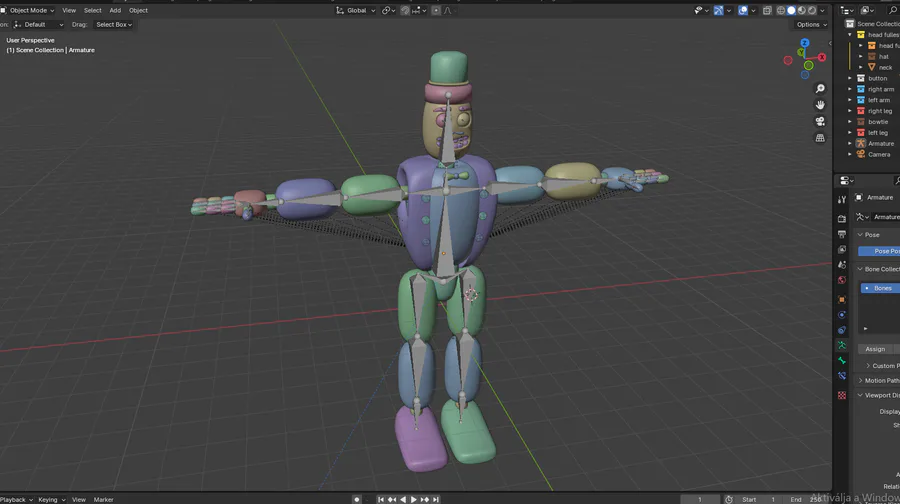Expand the bowtie collection
The height and width of the screenshot is (504, 900).
(x=850, y=122)
